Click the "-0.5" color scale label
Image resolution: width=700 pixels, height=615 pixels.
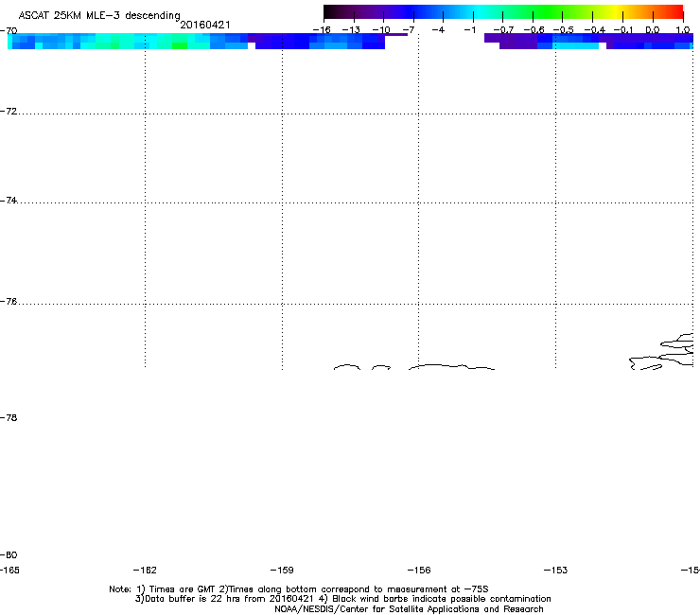[564, 30]
